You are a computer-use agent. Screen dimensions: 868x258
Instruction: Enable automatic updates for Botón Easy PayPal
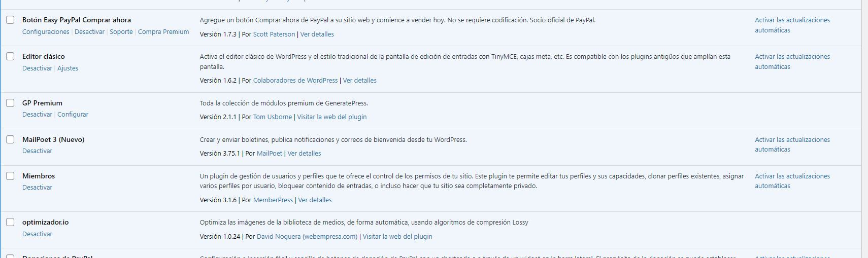point(792,25)
